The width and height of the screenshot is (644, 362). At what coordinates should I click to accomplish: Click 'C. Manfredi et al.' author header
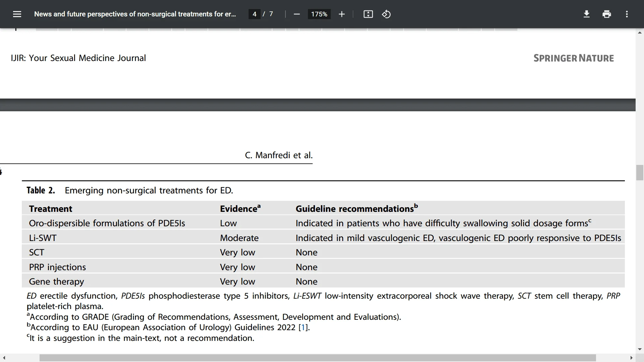279,155
